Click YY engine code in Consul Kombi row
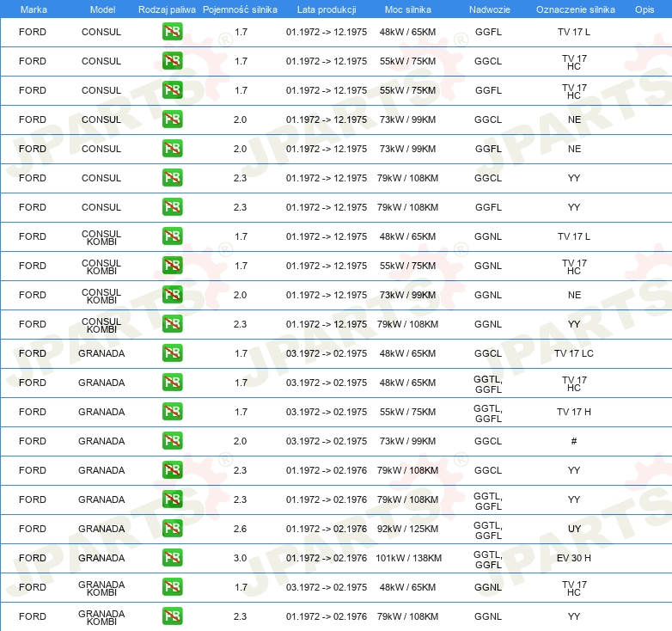Image resolution: width=672 pixels, height=631 pixels. pos(574,323)
